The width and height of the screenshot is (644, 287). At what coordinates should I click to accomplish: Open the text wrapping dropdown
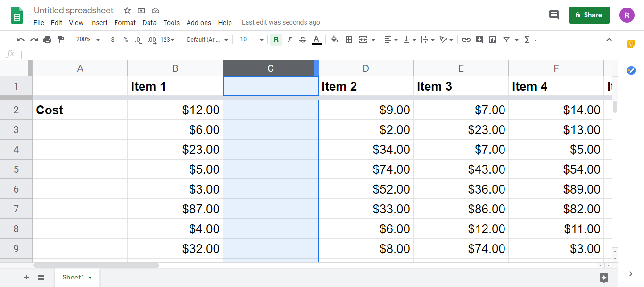428,40
